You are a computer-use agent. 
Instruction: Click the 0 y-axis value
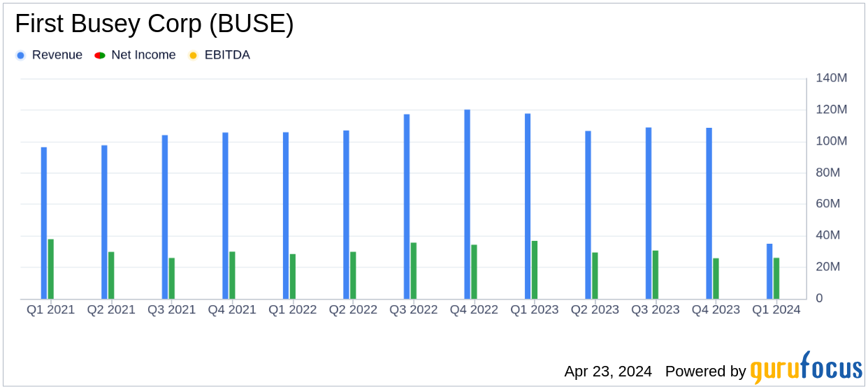point(820,298)
